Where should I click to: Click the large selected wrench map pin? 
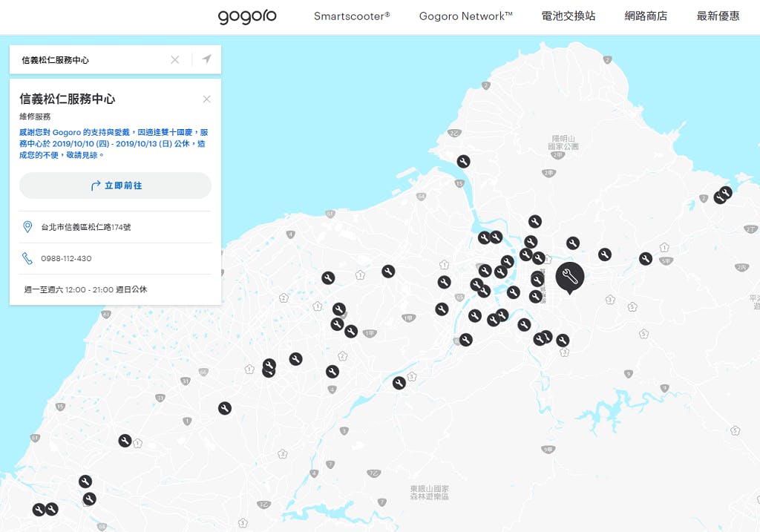[x=570, y=277]
